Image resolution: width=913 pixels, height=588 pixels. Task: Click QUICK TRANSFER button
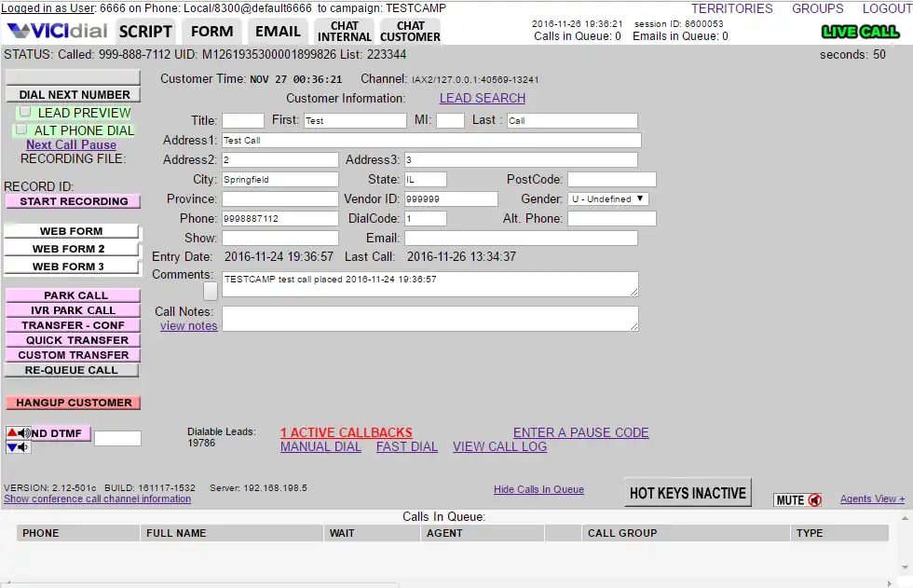tap(74, 340)
